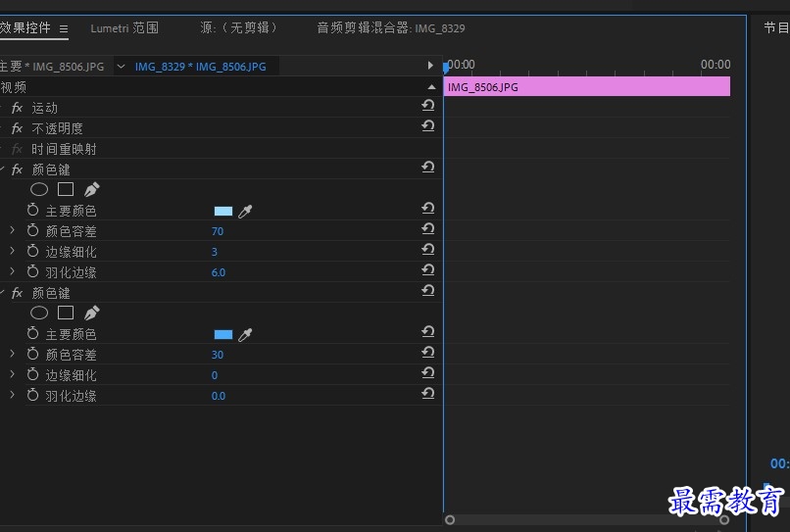Switch to the 源:(无剪辑) tab
This screenshot has width=790, height=532.
[x=238, y=27]
